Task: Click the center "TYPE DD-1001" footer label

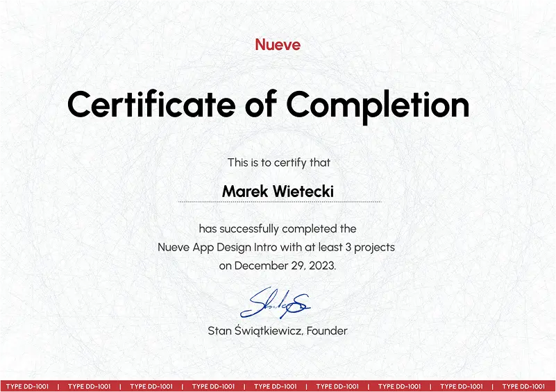Action: coord(276,386)
